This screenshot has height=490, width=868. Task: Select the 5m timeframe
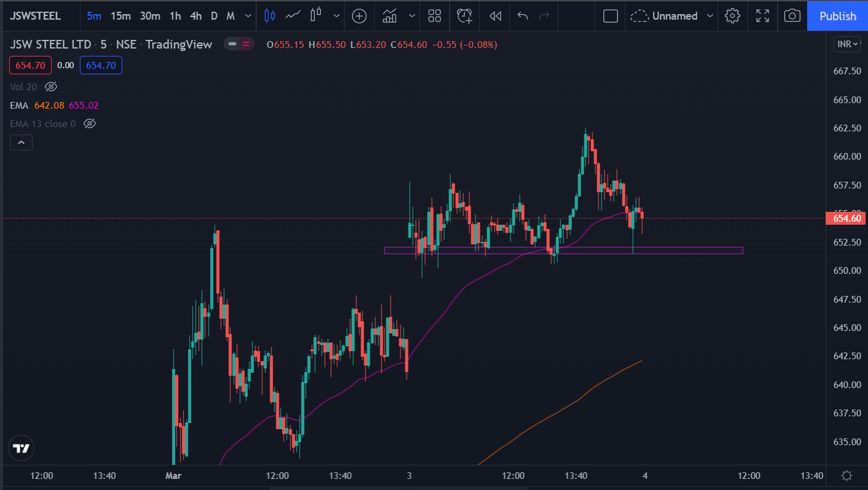tap(94, 16)
